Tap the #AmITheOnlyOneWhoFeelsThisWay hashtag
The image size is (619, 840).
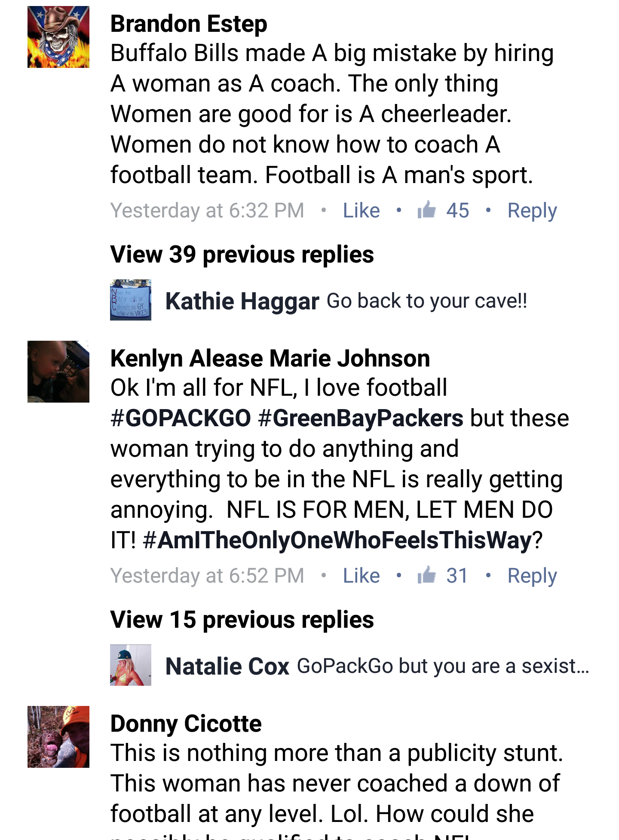(337, 540)
